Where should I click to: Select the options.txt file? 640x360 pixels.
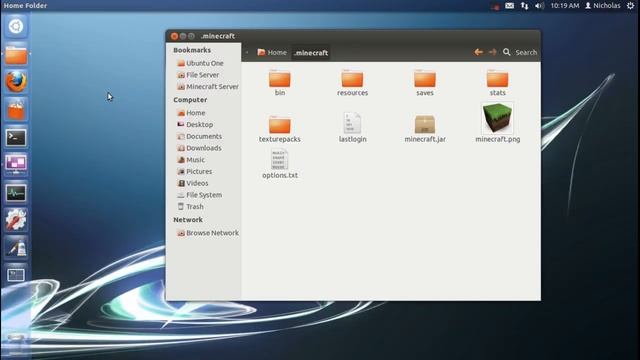(x=280, y=164)
